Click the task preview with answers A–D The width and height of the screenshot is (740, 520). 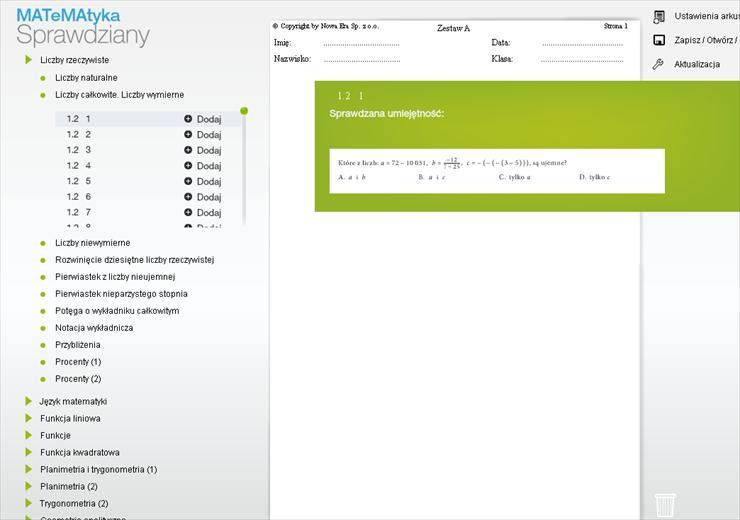click(497, 171)
